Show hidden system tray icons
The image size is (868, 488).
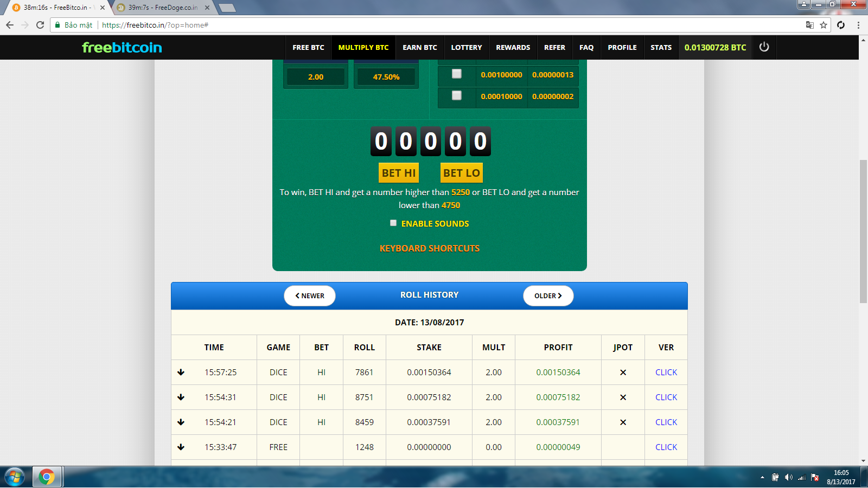[762, 478]
